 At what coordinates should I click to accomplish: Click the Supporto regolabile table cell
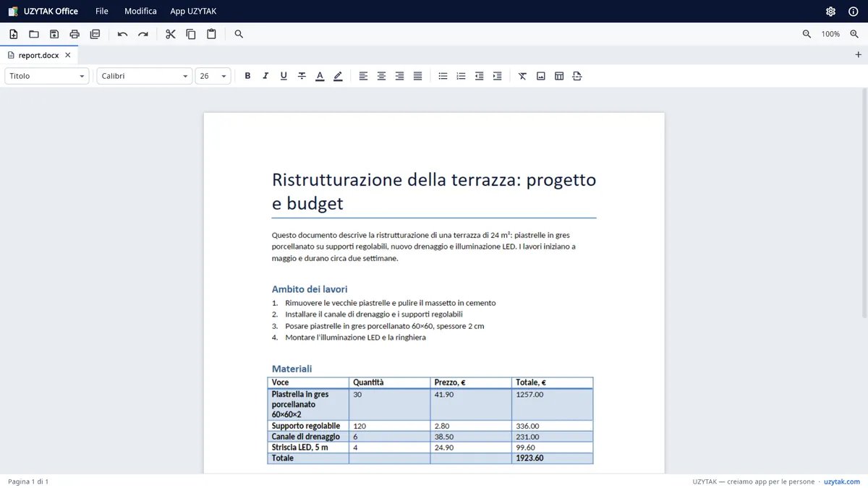(308, 426)
